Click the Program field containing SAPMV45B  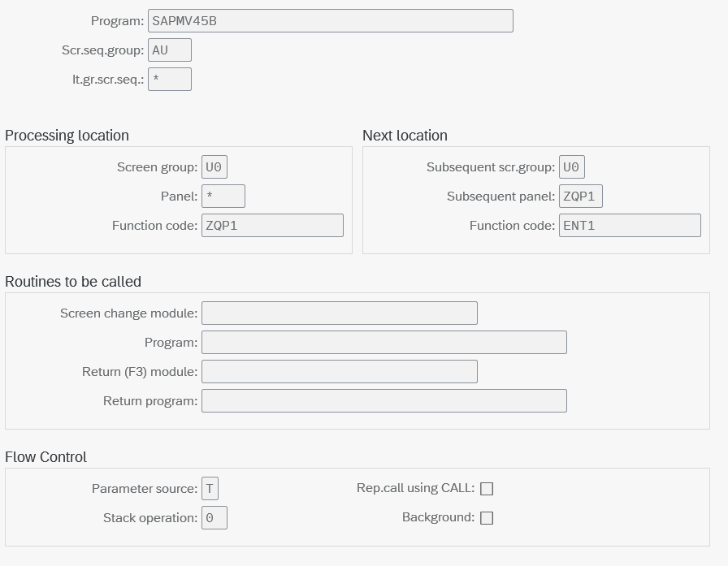(330, 21)
